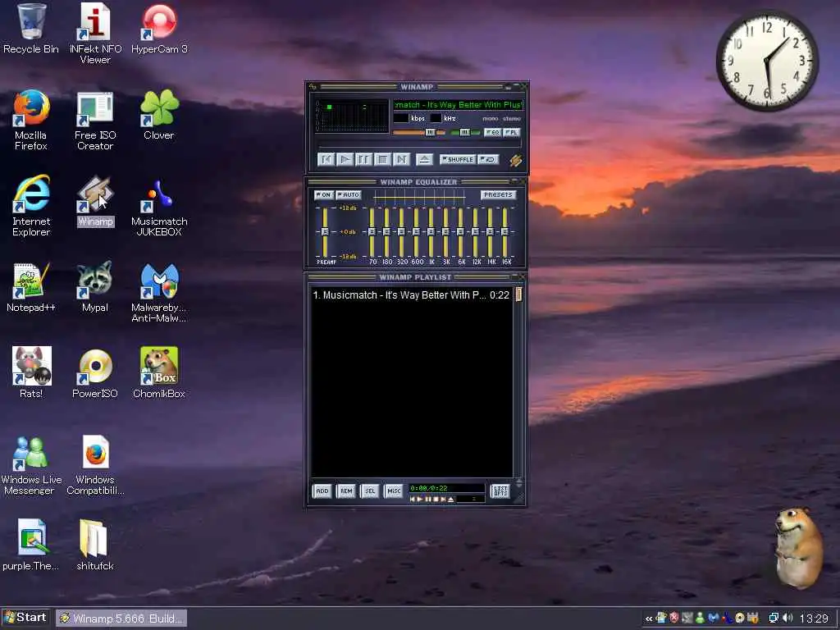Select the Rats! desktop icon

click(31, 372)
